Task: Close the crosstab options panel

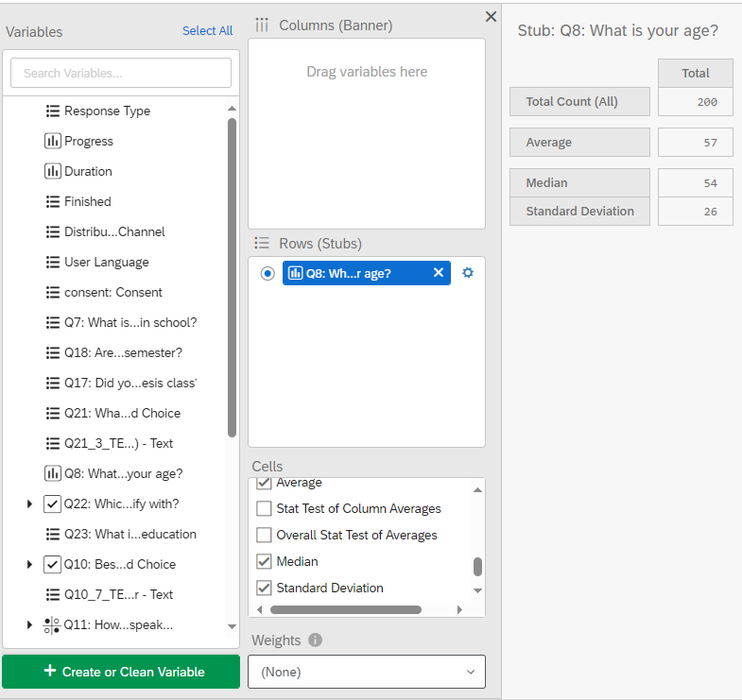Action: pyautogui.click(x=492, y=17)
